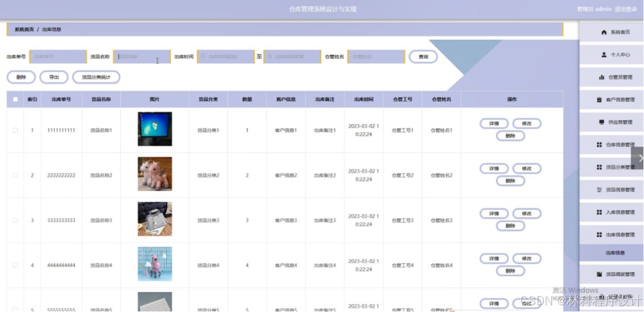Screen dimensions: 644x312
Task: Open 供应商管理 via its monitor icon
Action: 602,122
